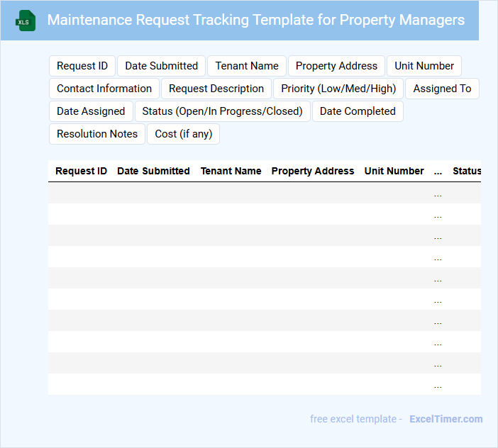The width and height of the screenshot is (498, 448).
Task: Click the Resolution Notes tag
Action: coord(97,134)
